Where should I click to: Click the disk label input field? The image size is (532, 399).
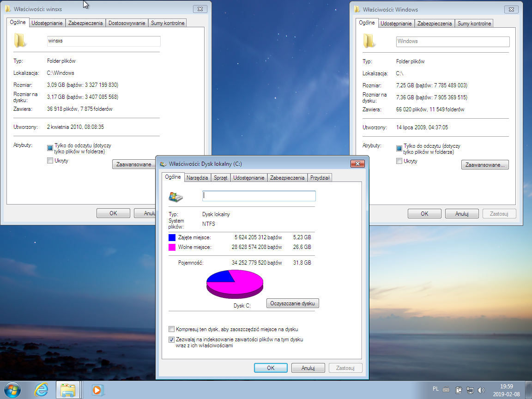[258, 195]
